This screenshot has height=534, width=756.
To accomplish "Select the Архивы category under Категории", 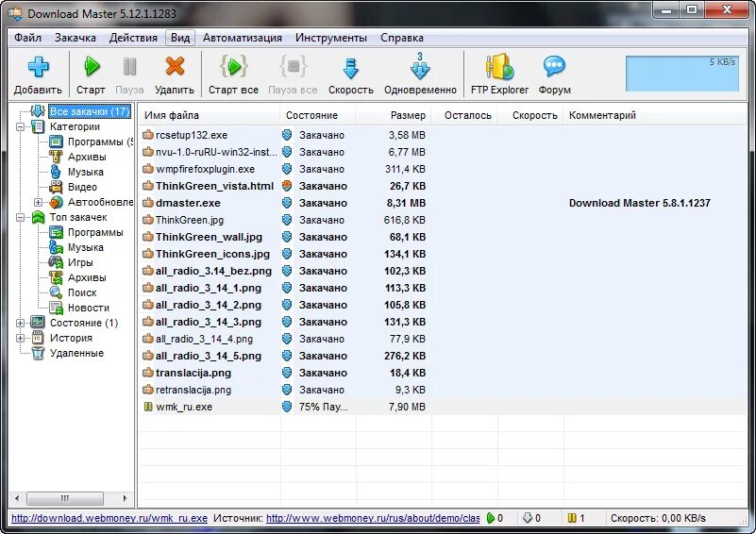I will pyautogui.click(x=77, y=157).
